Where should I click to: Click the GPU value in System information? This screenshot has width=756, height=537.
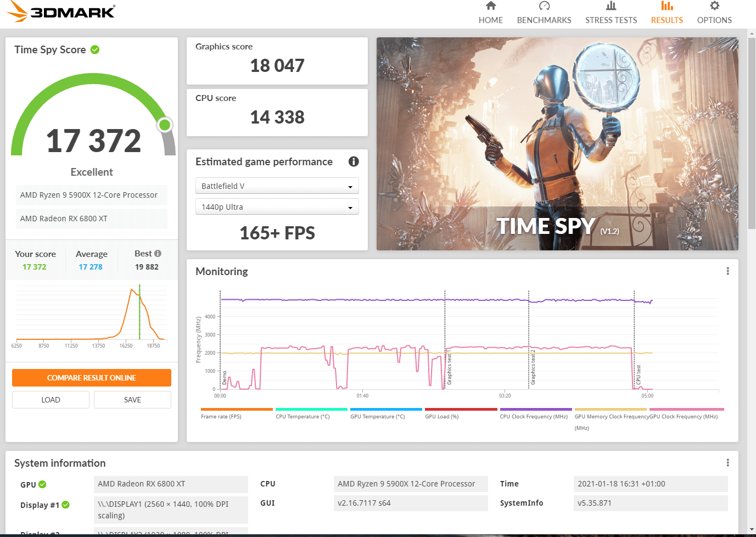coord(171,484)
